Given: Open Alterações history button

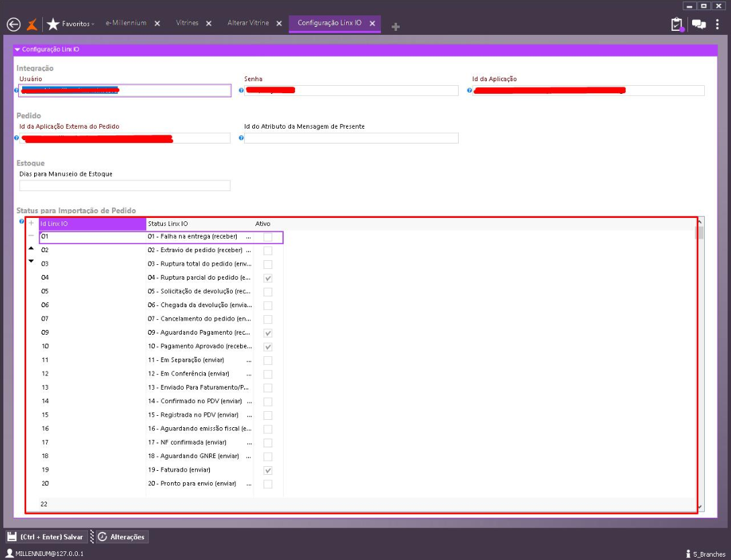Looking at the screenshot, I should click(x=122, y=537).
